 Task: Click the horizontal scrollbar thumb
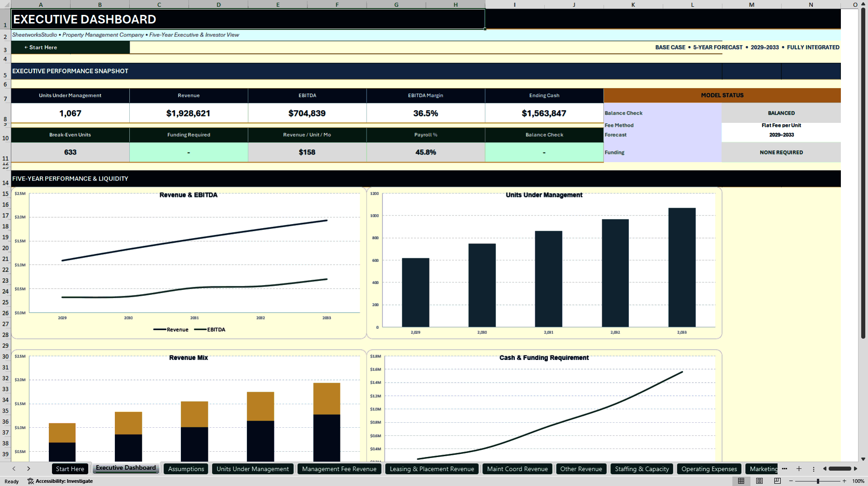click(840, 469)
